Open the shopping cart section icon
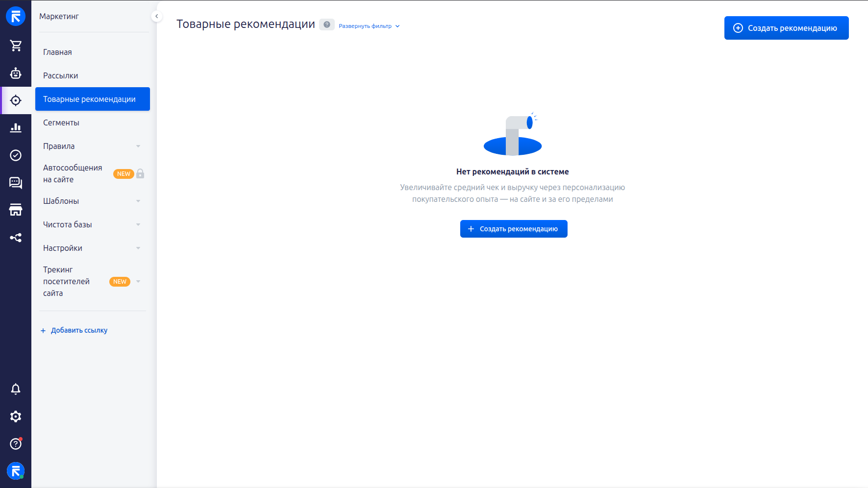This screenshot has height=488, width=868. click(x=16, y=46)
